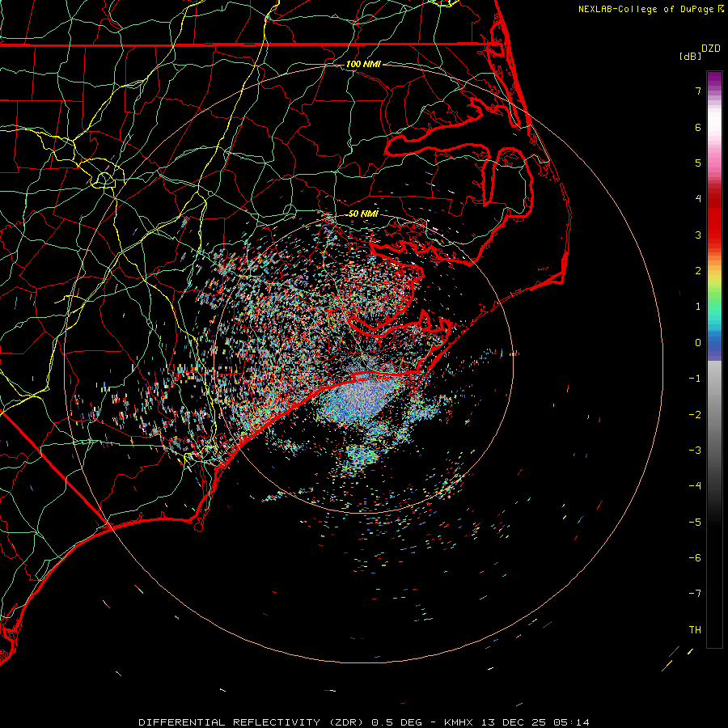Click the 7 value on the color scale

[x=698, y=91]
